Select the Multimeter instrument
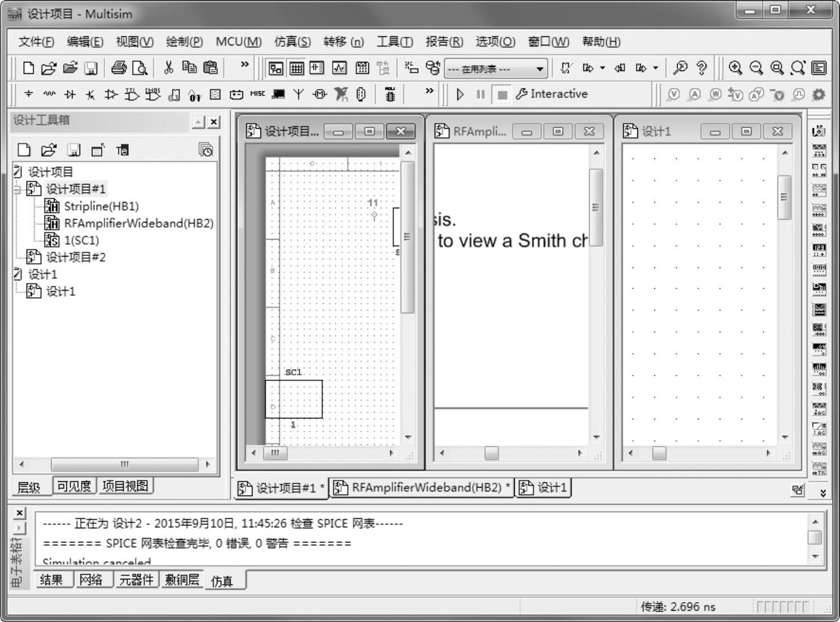This screenshot has height=622, width=840. [x=818, y=131]
